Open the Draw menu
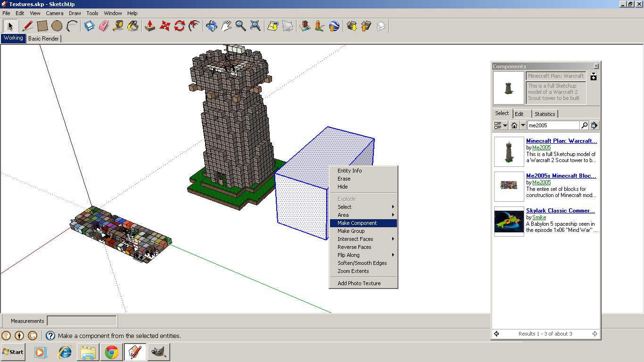 74,13
